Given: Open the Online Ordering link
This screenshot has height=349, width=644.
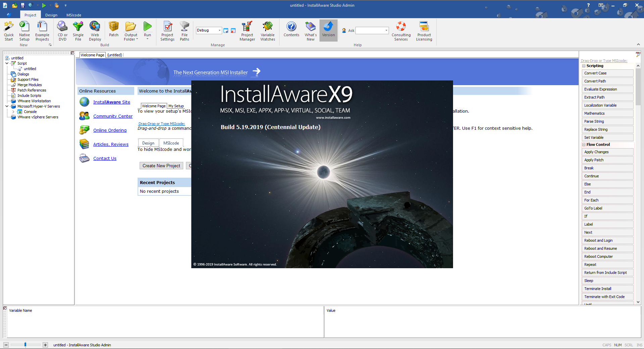Looking at the screenshot, I should point(110,130).
